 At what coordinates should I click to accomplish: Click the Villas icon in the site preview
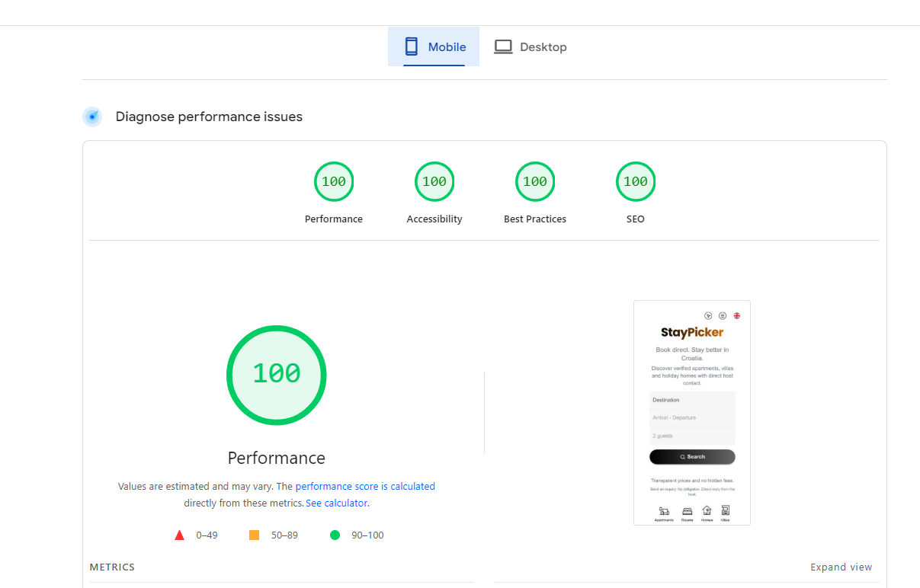point(726,510)
